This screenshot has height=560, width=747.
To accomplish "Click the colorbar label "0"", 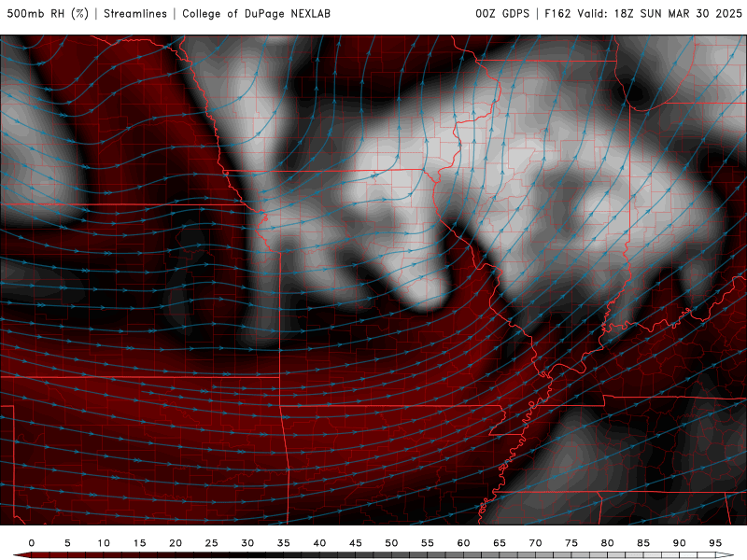I will coord(32,543).
